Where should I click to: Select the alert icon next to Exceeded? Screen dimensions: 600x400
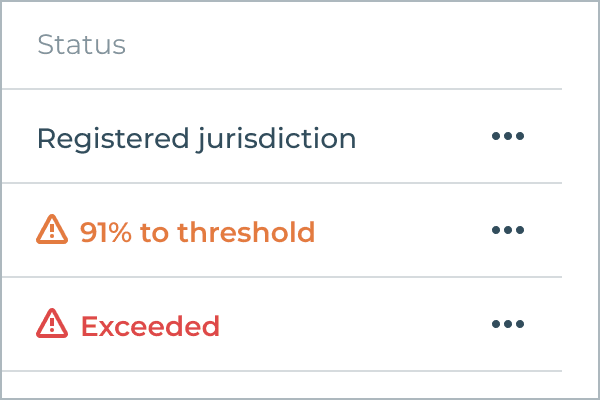tap(52, 323)
